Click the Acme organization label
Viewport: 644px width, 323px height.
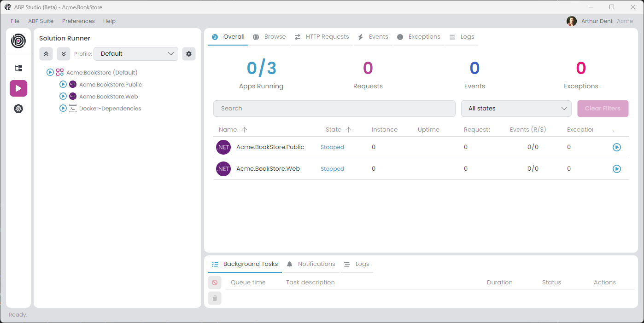click(625, 21)
